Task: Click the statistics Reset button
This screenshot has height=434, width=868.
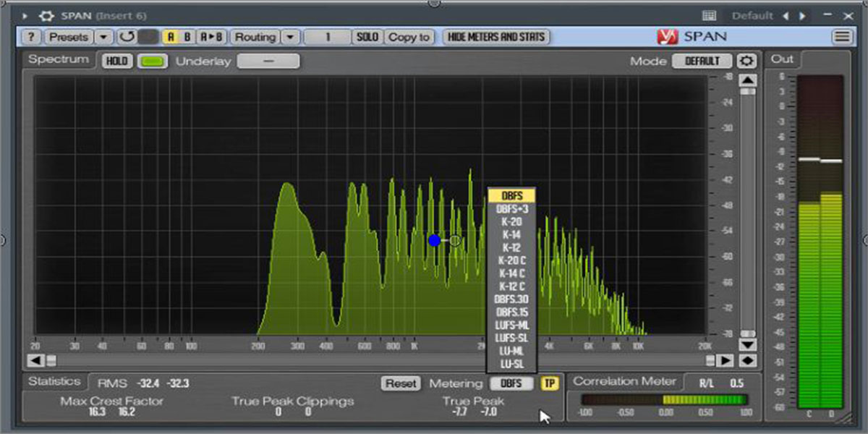Action: tap(401, 383)
